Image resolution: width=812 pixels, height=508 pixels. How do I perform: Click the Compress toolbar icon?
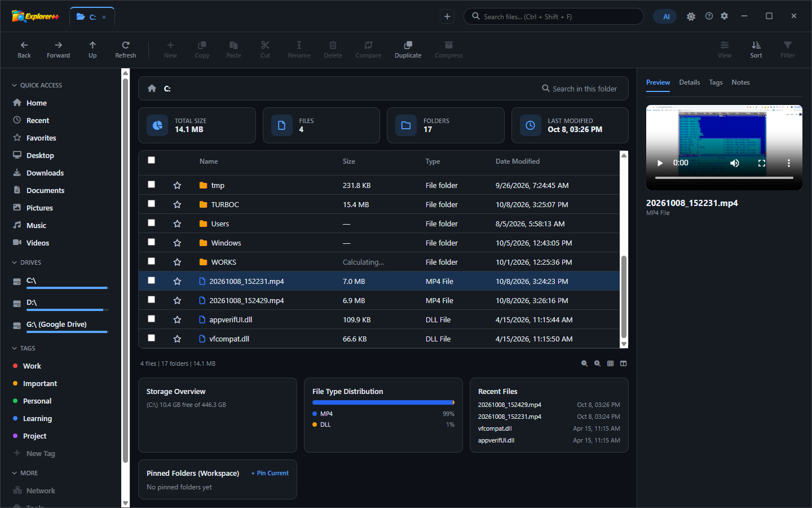pyautogui.click(x=448, y=49)
